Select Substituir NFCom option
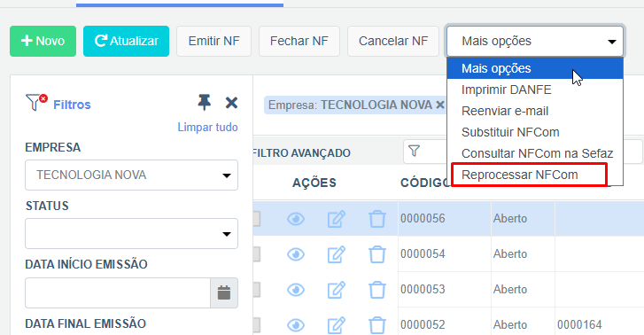The width and height of the screenshot is (644, 335). point(535,132)
